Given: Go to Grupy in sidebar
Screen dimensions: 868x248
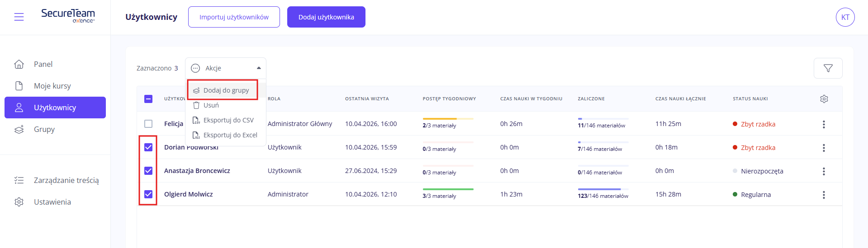Looking at the screenshot, I should 44,129.
